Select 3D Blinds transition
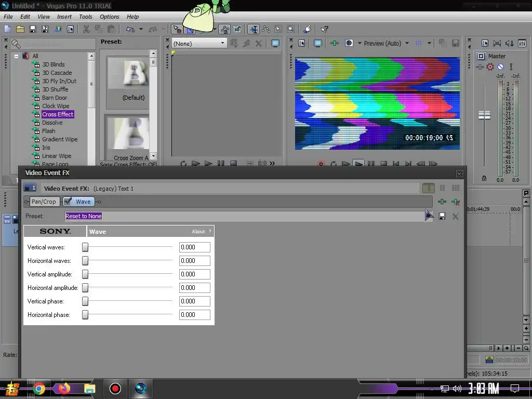The width and height of the screenshot is (532, 399). 54,64
